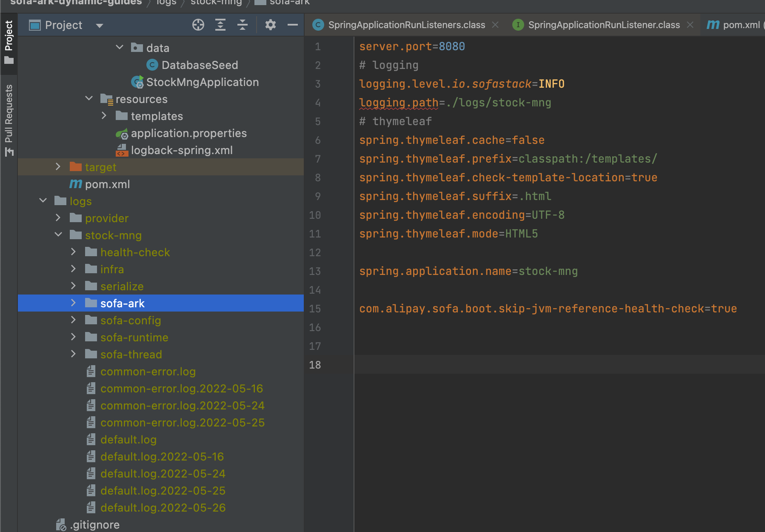Click the Expand All icon in Project toolbar
Screen dimensions: 765x532
220,25
